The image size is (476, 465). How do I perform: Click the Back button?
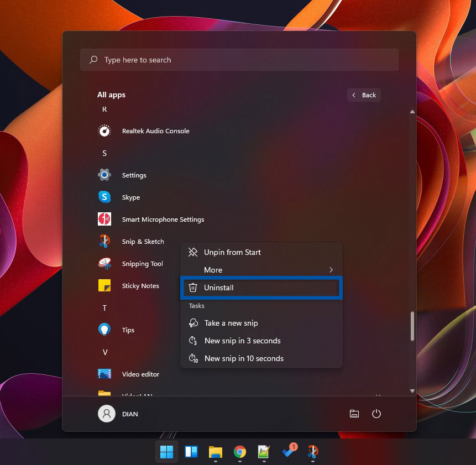click(x=364, y=95)
